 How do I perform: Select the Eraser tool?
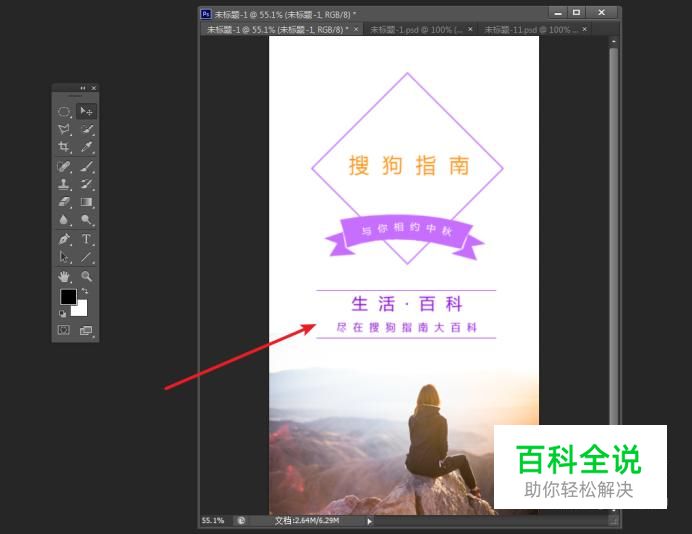(x=64, y=202)
